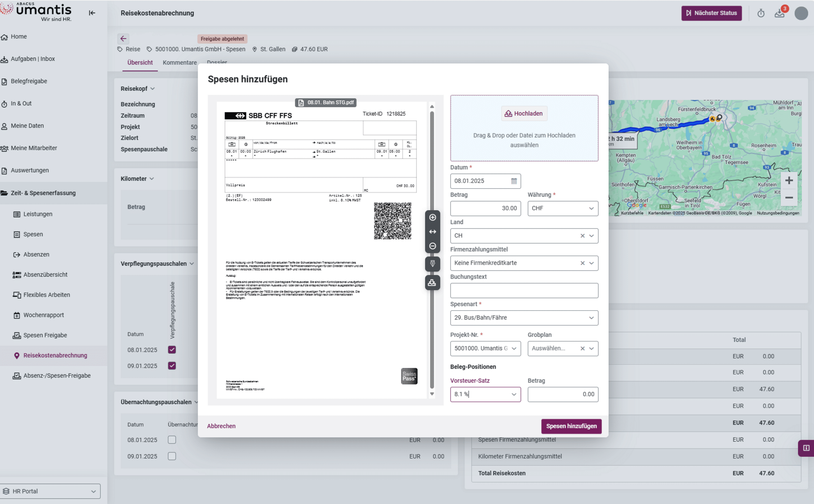Zoom out of the receipt using minus icon

tap(432, 246)
